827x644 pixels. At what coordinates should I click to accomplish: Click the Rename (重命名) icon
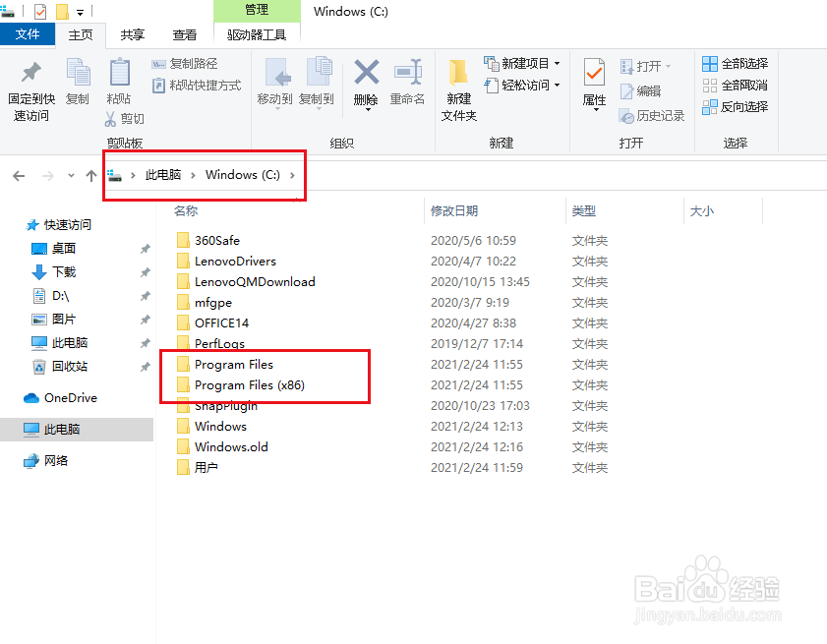click(408, 72)
